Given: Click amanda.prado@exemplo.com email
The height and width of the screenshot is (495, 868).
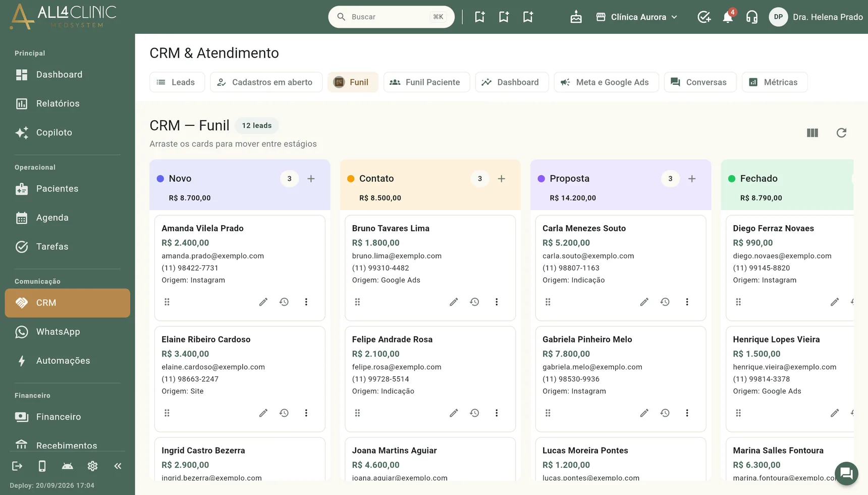Looking at the screenshot, I should [212, 256].
